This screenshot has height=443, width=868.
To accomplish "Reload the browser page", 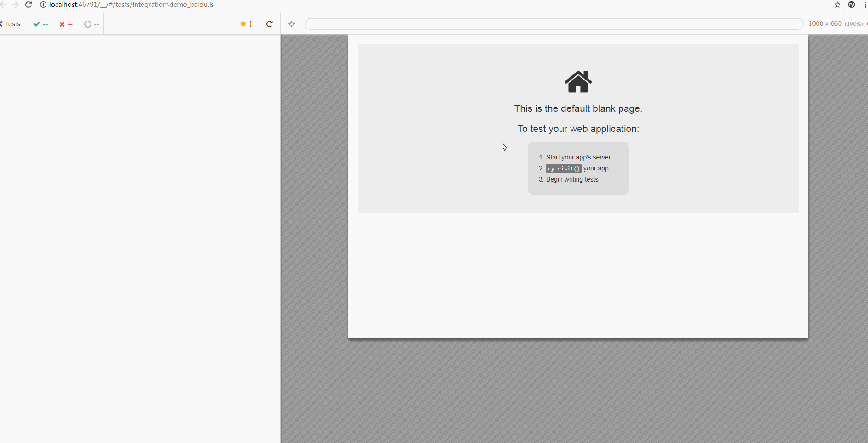I will point(29,5).
